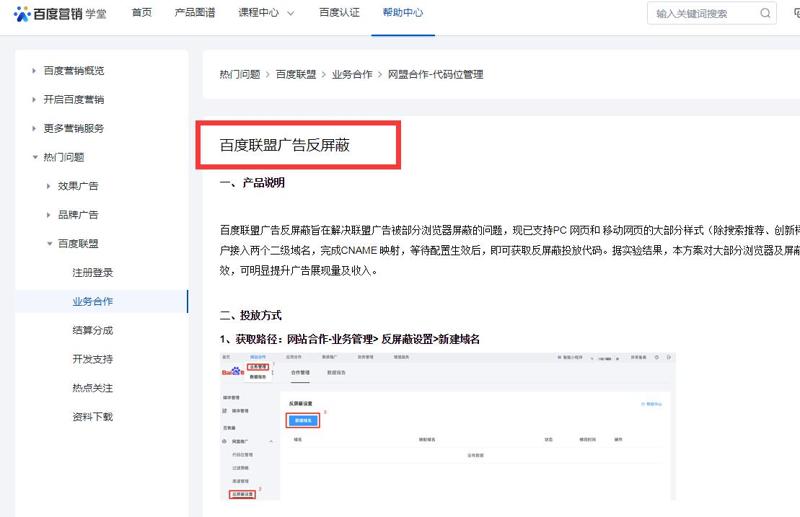Open the 百度认证 nav item
This screenshot has width=800, height=517.
click(x=339, y=13)
